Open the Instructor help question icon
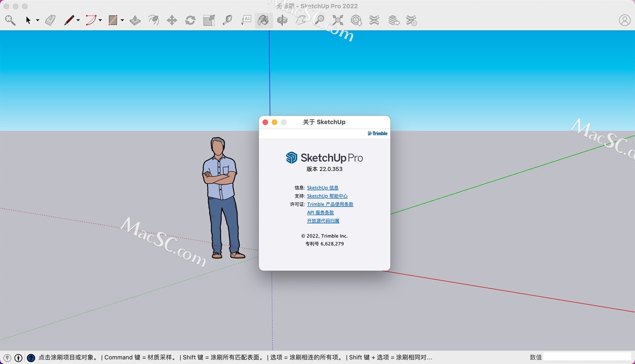This screenshot has height=364, width=635. point(31,358)
